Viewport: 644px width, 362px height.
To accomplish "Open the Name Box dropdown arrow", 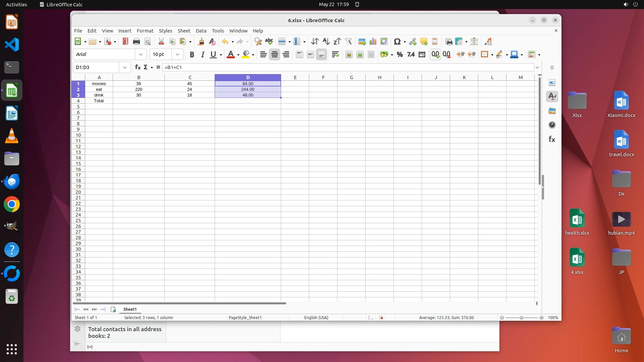I will (x=125, y=67).
